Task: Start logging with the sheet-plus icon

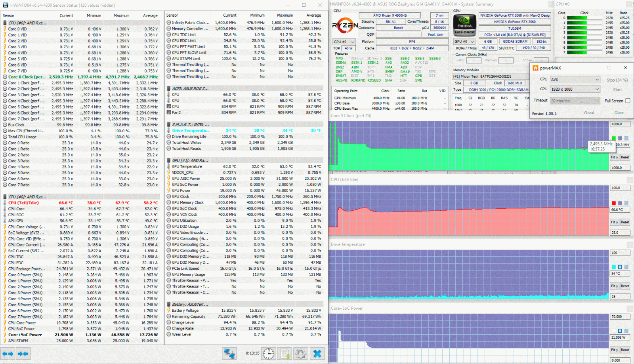Action: tap(285, 354)
